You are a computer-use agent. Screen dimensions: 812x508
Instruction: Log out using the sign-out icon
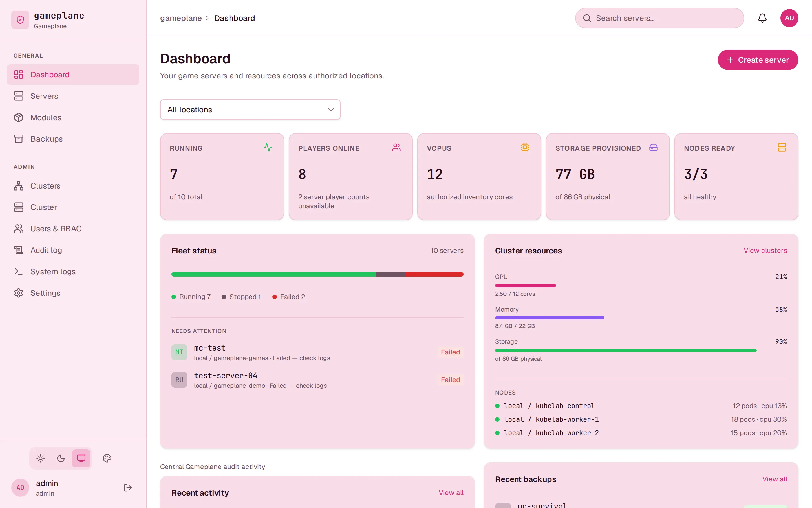pyautogui.click(x=128, y=487)
